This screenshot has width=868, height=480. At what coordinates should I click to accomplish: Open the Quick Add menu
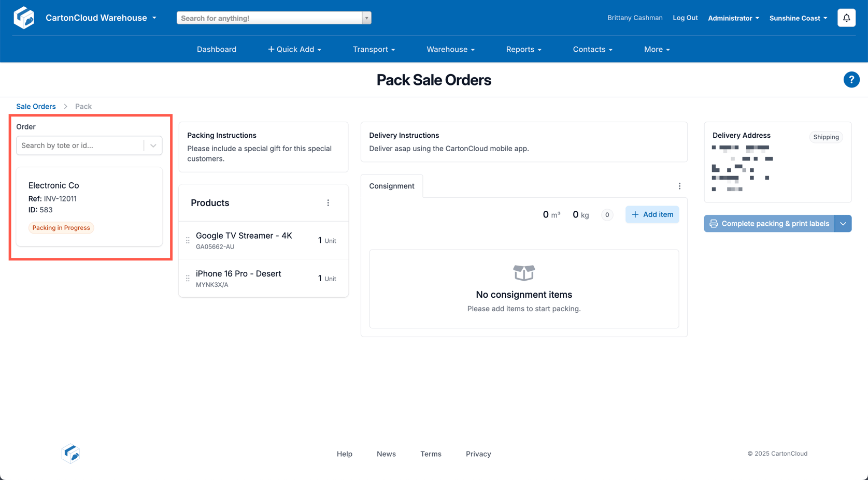(x=294, y=49)
